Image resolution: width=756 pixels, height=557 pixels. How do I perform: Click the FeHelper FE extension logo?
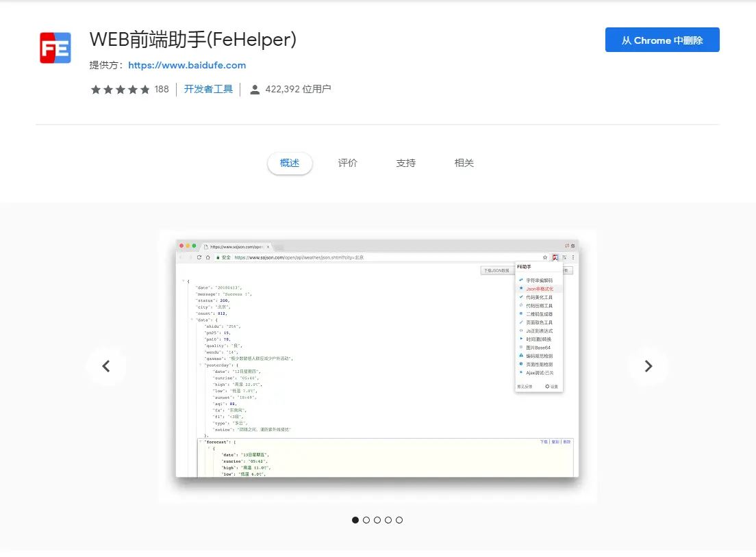[x=55, y=48]
